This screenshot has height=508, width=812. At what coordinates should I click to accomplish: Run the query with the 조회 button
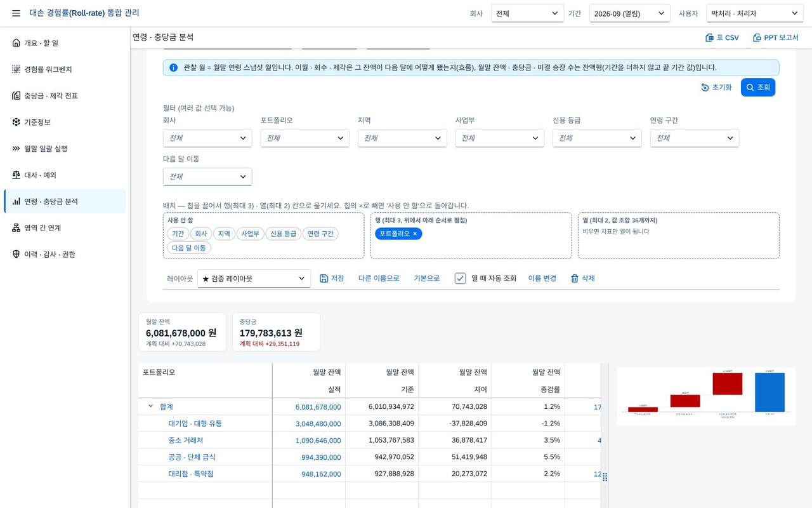pyautogui.click(x=758, y=88)
